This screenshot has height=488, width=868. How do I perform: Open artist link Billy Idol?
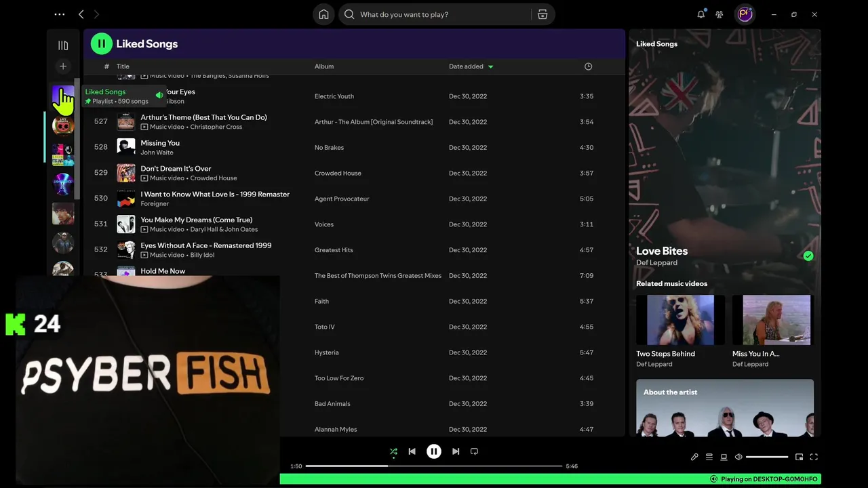point(203,256)
